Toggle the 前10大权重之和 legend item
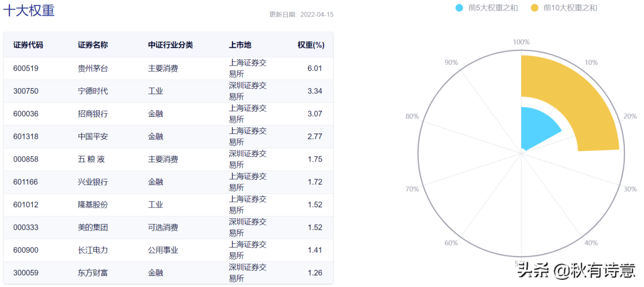This screenshot has width=644, height=287. (563, 8)
